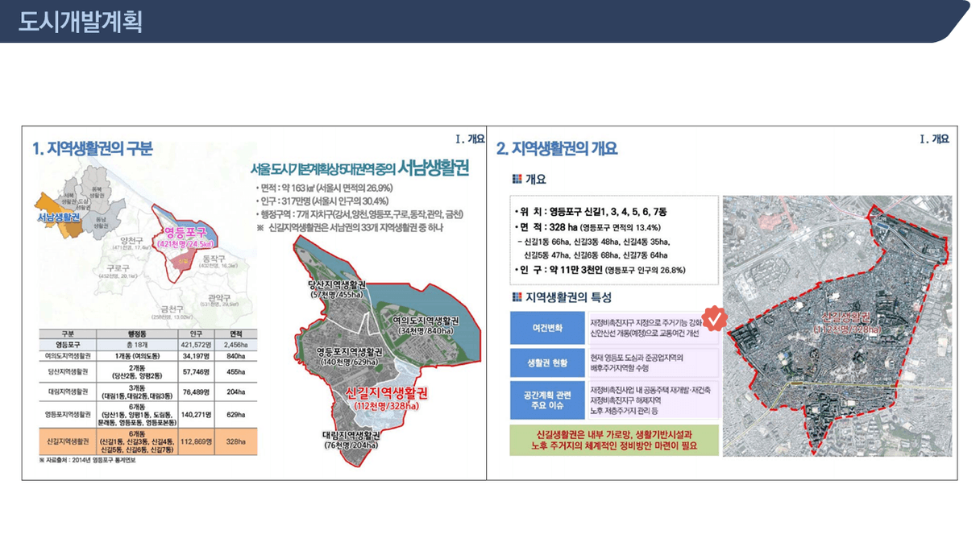The height and width of the screenshot is (551, 980).
Task: Click the 76,489명 population cell
Action: [196, 393]
